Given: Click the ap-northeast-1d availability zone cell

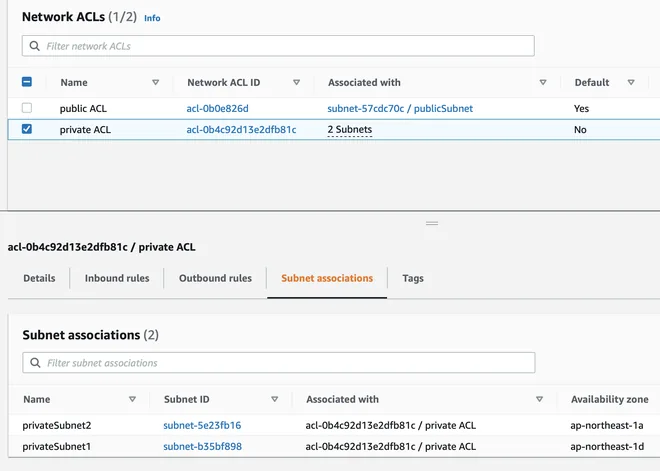Looking at the screenshot, I should tap(607, 447).
